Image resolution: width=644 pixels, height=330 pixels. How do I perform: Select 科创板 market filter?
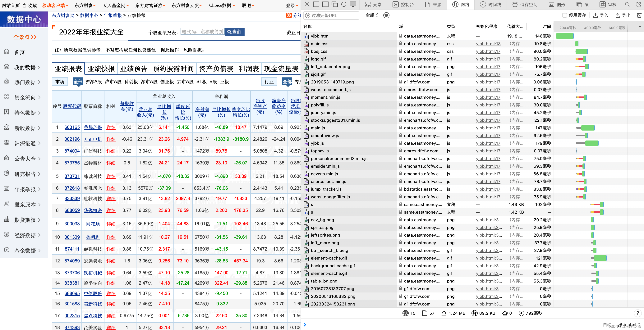[131, 82]
